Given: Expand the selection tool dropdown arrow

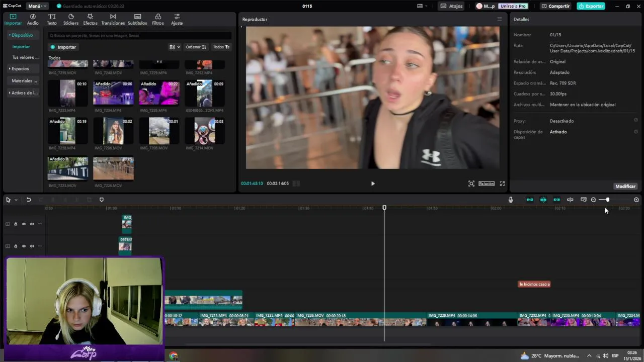Looking at the screenshot, I should click(16, 200).
